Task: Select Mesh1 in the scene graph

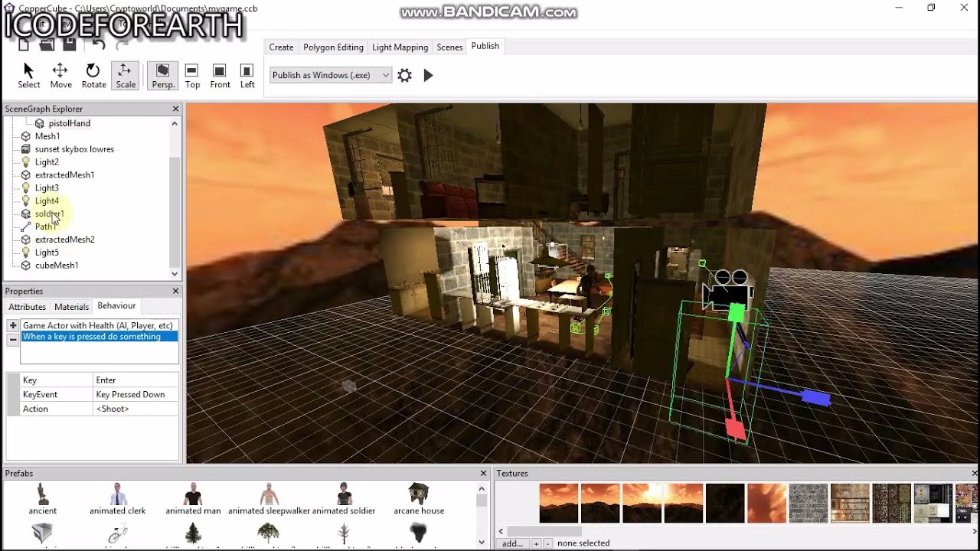Action: [x=47, y=136]
